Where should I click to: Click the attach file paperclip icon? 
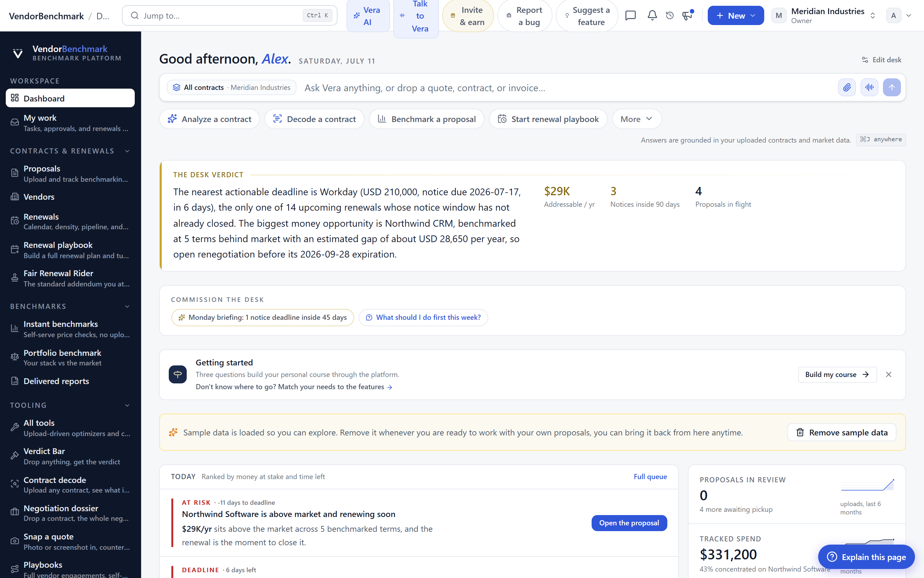pos(846,88)
